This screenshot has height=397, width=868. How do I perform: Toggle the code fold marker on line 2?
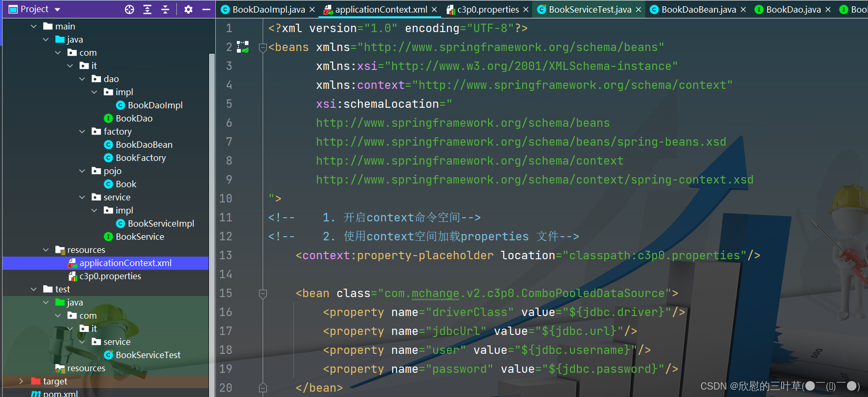click(263, 48)
